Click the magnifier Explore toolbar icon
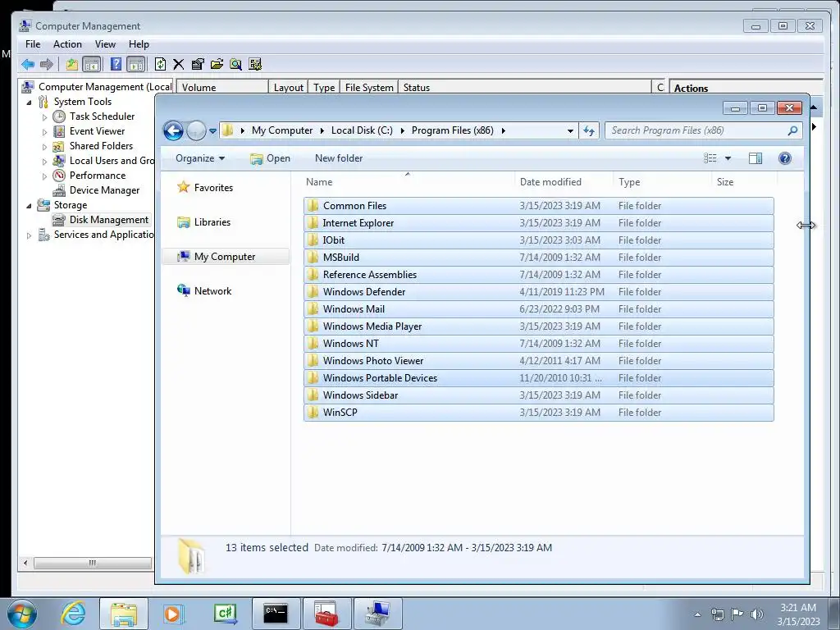 [235, 65]
